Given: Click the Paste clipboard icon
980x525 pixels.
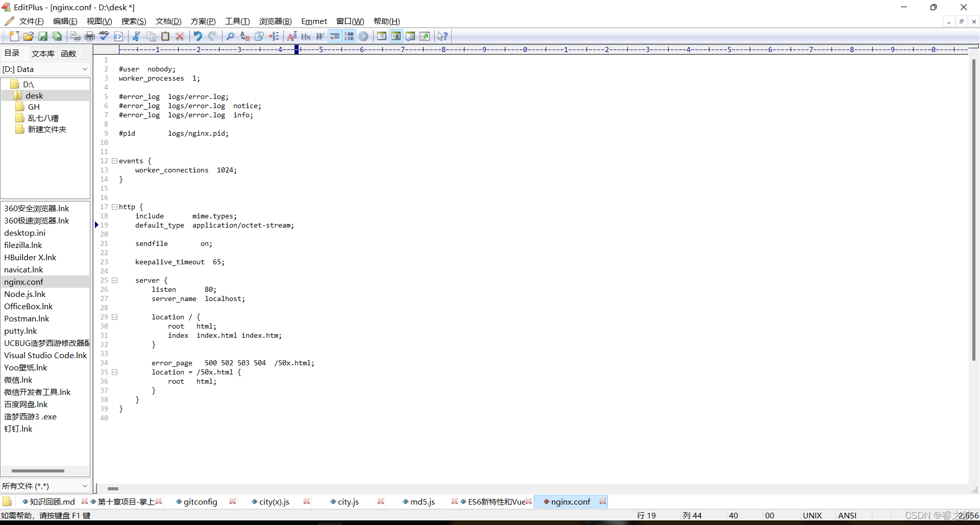Looking at the screenshot, I should point(165,36).
